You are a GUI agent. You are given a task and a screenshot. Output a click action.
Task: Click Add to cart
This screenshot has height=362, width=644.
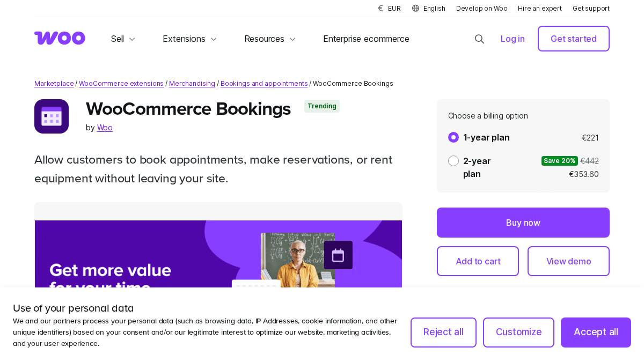pos(478,261)
